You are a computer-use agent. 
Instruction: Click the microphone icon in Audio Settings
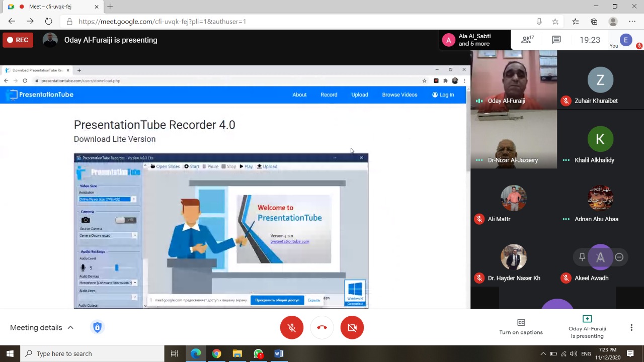pyautogui.click(x=84, y=267)
